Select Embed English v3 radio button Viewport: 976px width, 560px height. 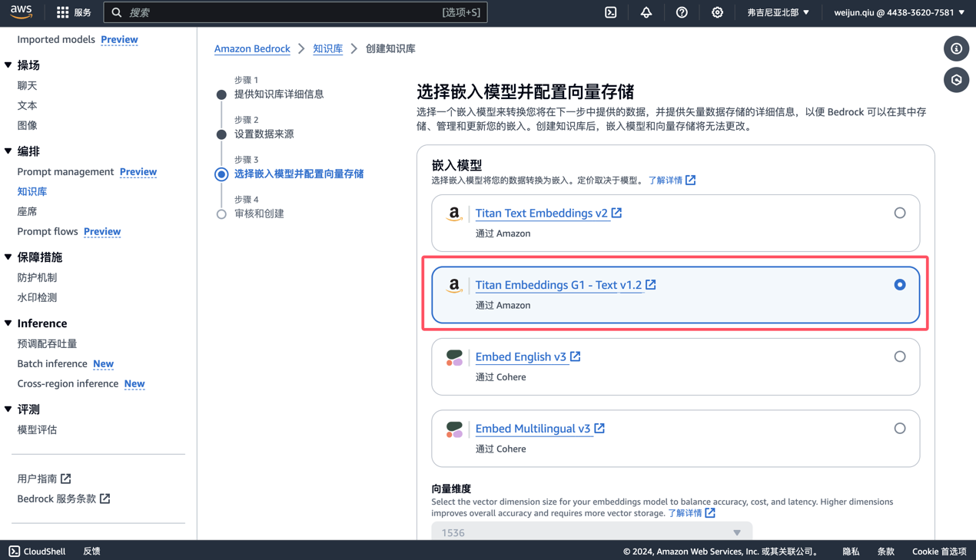pyautogui.click(x=900, y=356)
